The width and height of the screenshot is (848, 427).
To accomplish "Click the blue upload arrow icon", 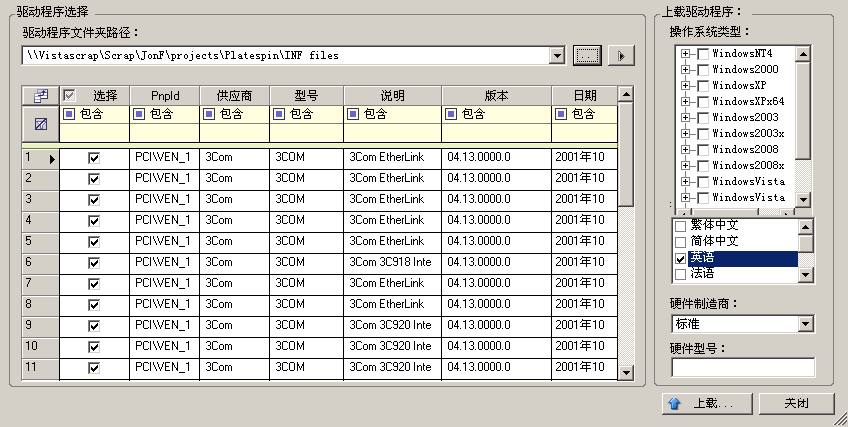I will tap(674, 403).
